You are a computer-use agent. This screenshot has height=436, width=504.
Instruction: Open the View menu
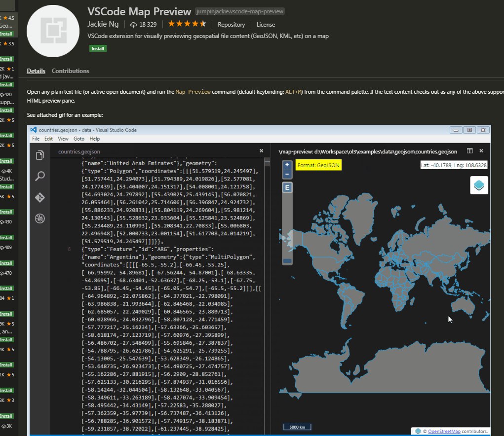point(63,139)
